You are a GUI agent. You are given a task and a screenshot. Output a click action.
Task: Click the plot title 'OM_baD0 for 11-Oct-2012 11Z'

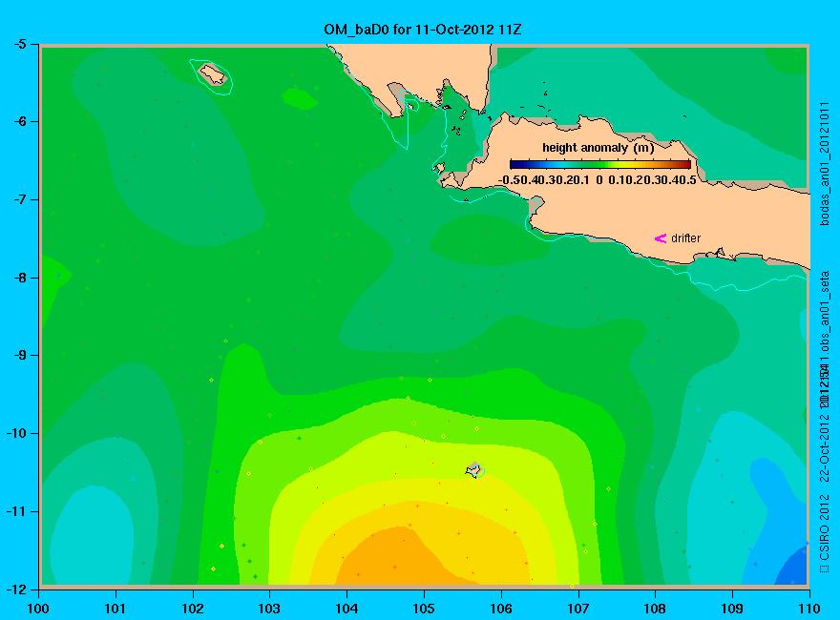(422, 30)
